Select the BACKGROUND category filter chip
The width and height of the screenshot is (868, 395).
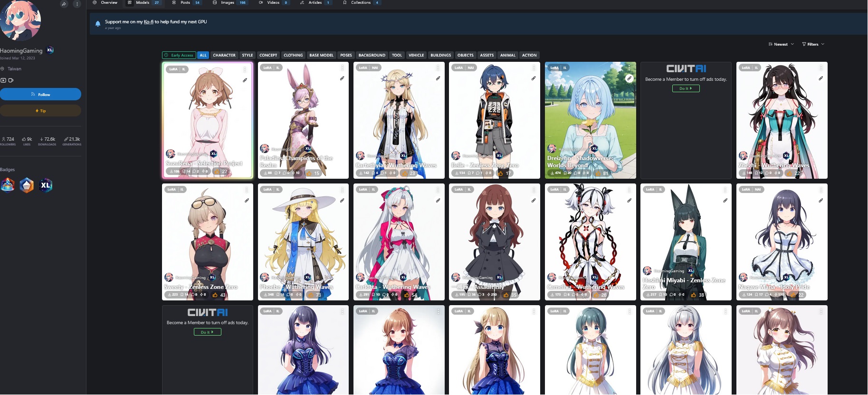click(372, 55)
